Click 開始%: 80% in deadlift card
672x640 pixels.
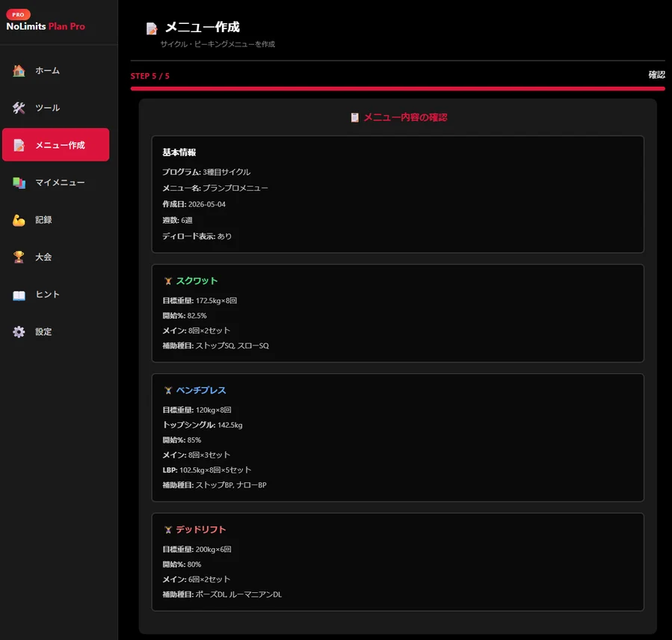click(182, 564)
